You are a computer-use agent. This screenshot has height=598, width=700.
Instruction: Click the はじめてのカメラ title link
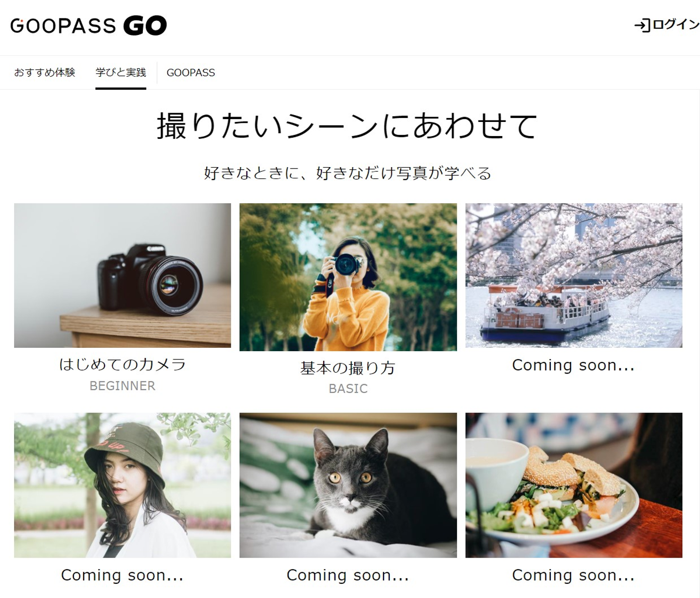click(122, 364)
